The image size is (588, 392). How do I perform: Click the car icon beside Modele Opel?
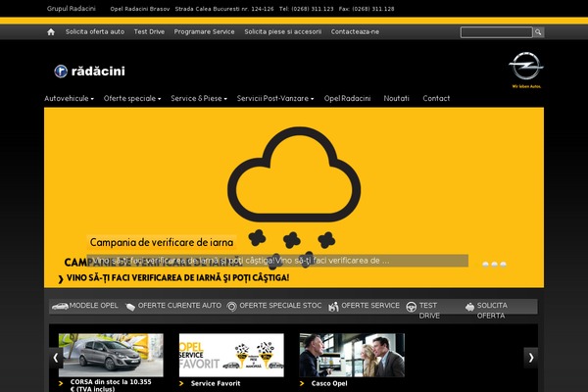60,306
